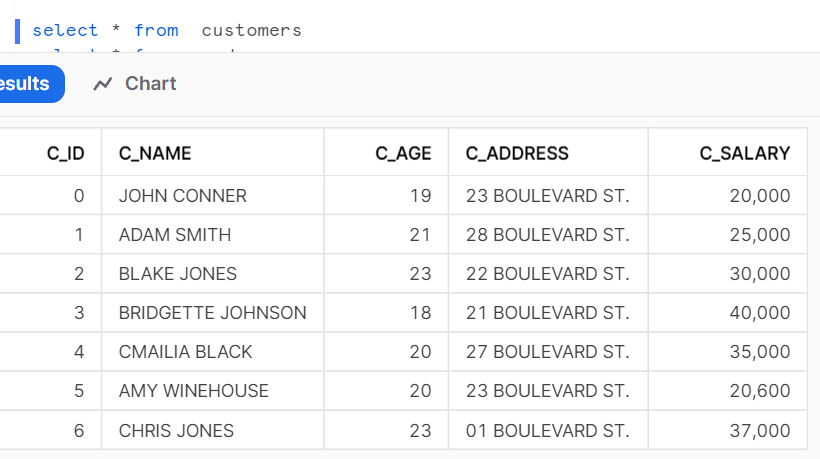Screen dimensions: 820x459
Task: Open the Results tab
Action: (26, 84)
